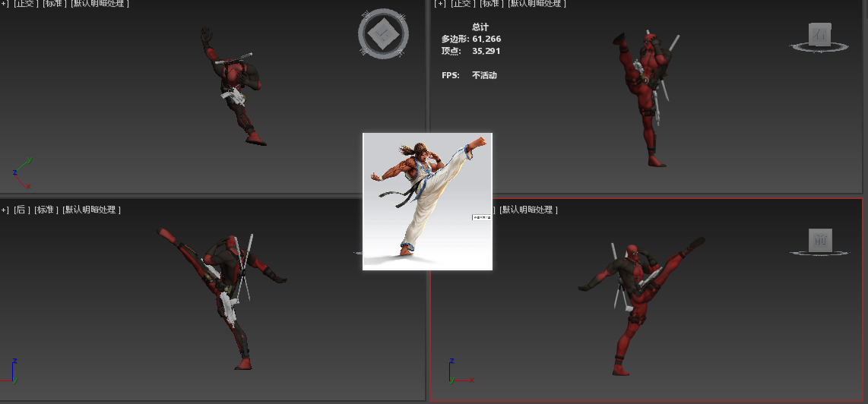This screenshot has width=868, height=404.
Task: Click the 顶点: 35,291 statistic
Action: click(x=471, y=51)
